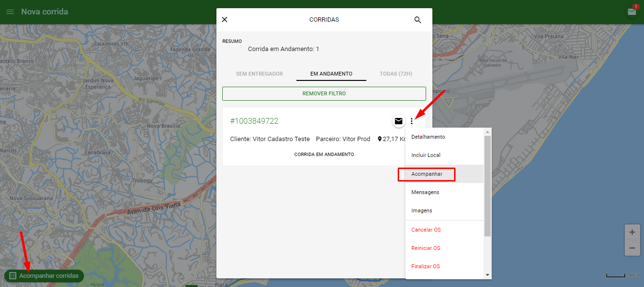
Task: Open the hamburger navigation menu
Action: pos(10,12)
